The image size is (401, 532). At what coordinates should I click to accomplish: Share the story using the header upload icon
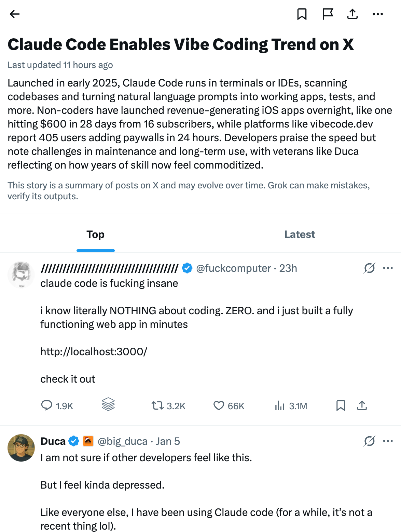click(352, 14)
